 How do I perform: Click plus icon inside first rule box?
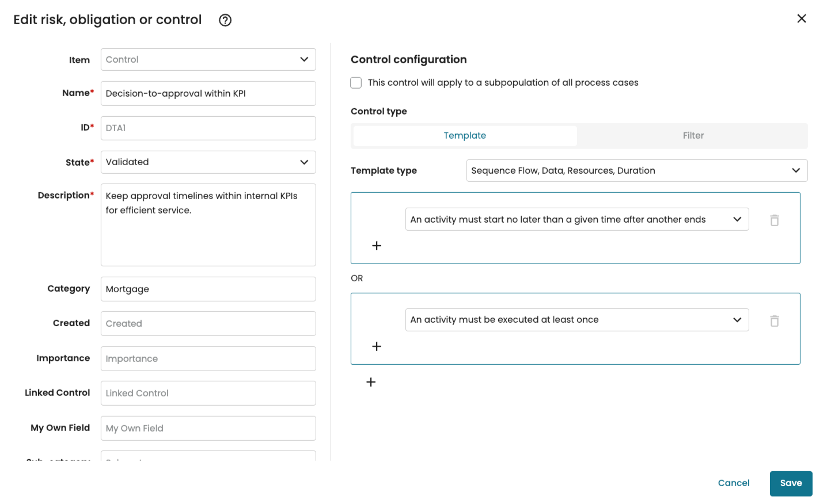tap(377, 246)
